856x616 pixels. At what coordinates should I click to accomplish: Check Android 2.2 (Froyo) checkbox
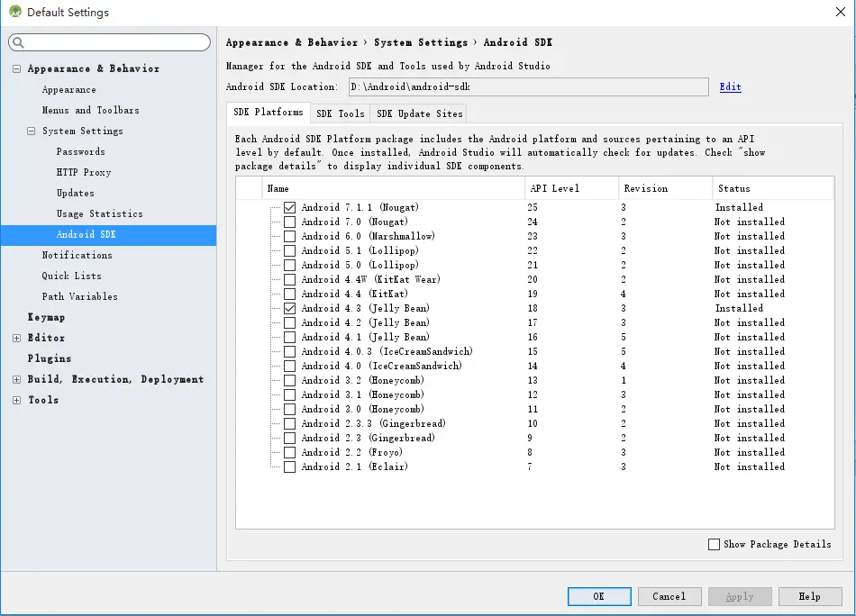[x=290, y=452]
